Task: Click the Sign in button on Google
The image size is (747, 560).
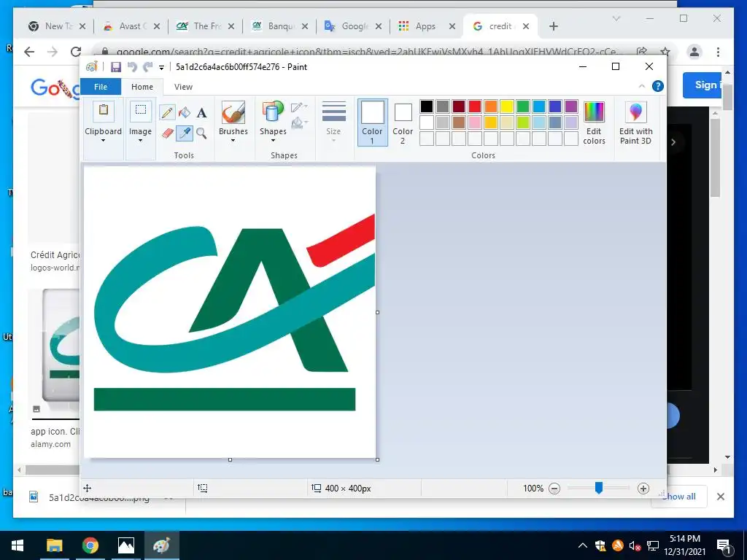Action: point(703,85)
